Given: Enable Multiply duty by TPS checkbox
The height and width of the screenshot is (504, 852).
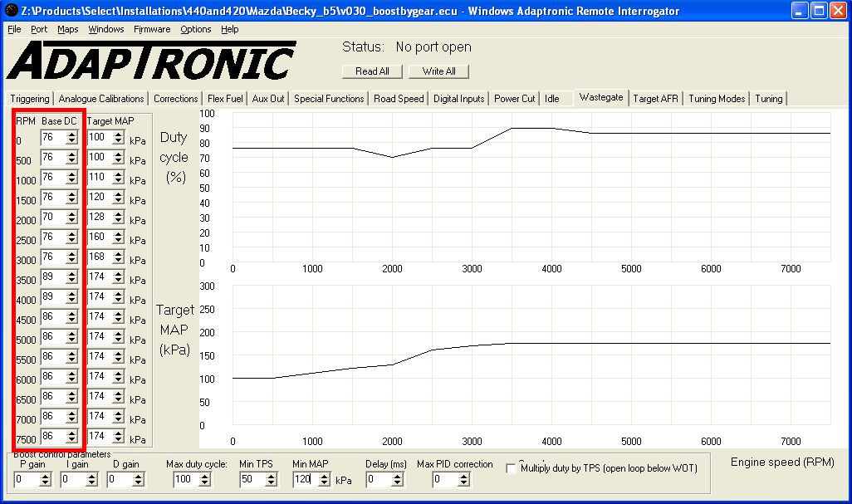Looking at the screenshot, I should pyautogui.click(x=512, y=468).
